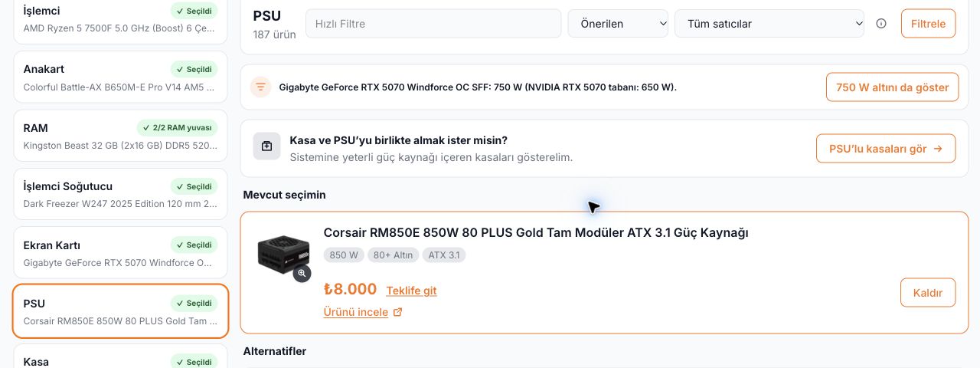980x368 pixels.
Task: Click the magnifier icon on the PSU thumbnail
Action: [x=302, y=273]
